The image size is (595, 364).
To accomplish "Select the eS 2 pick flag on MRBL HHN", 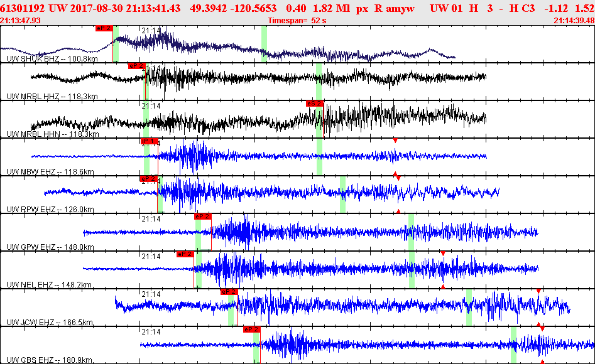I will (315, 104).
